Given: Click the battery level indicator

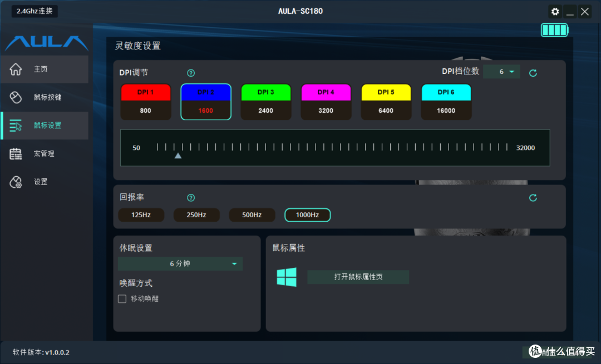Looking at the screenshot, I should 554,30.
